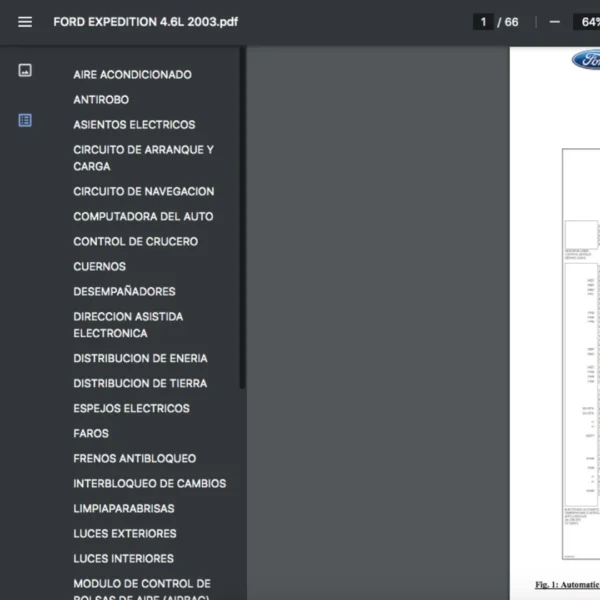Click the Ford logo on the page
600x600 pixels.
tap(586, 60)
